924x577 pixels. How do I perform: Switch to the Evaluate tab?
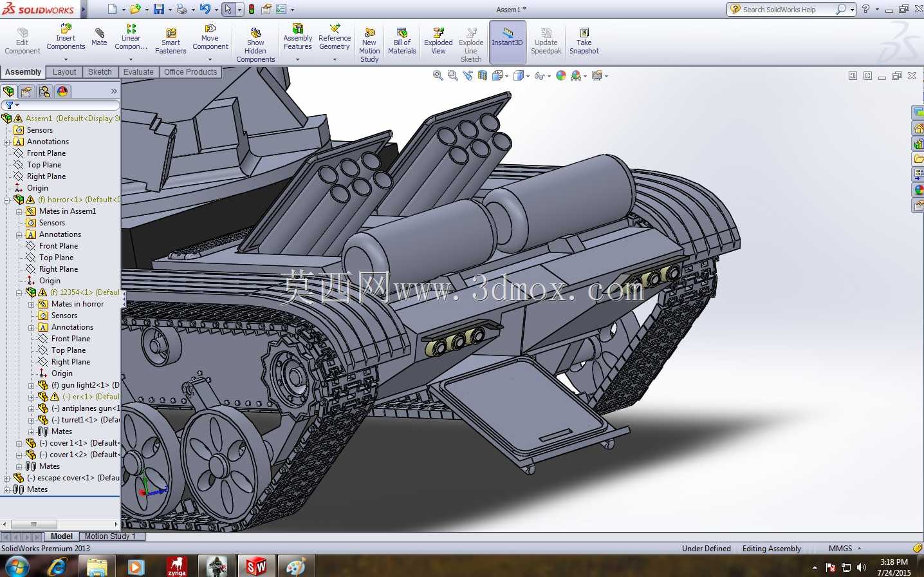138,72
